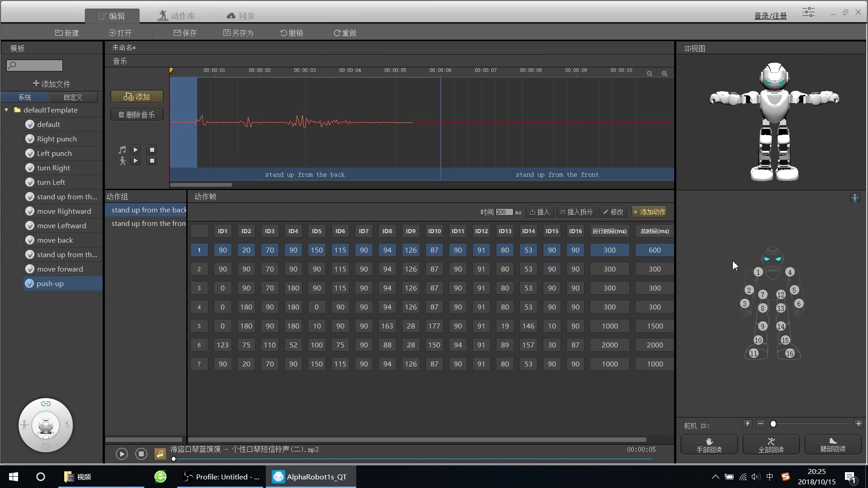The image size is (868, 488).
Task: Zoom in the music timeline
Action: click(665, 74)
